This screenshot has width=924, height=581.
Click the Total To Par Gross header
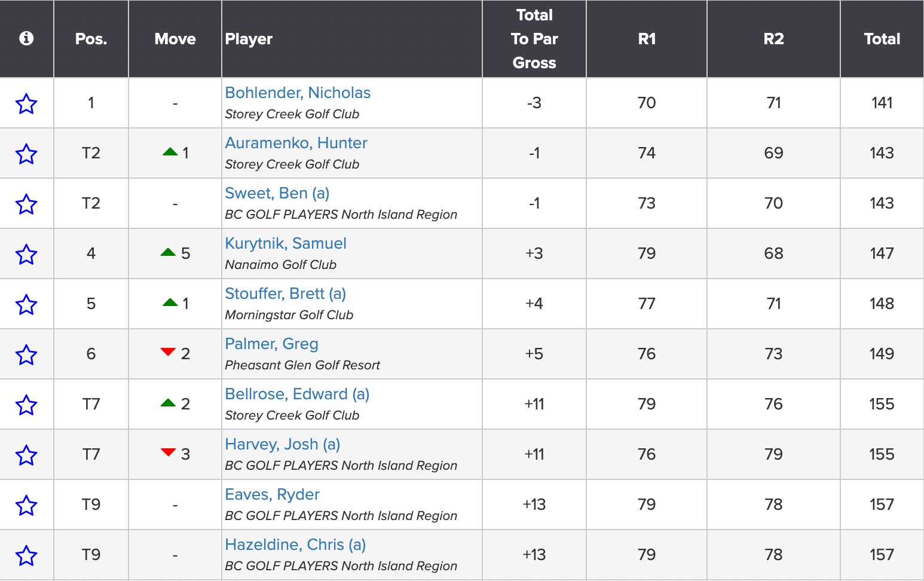pos(534,39)
